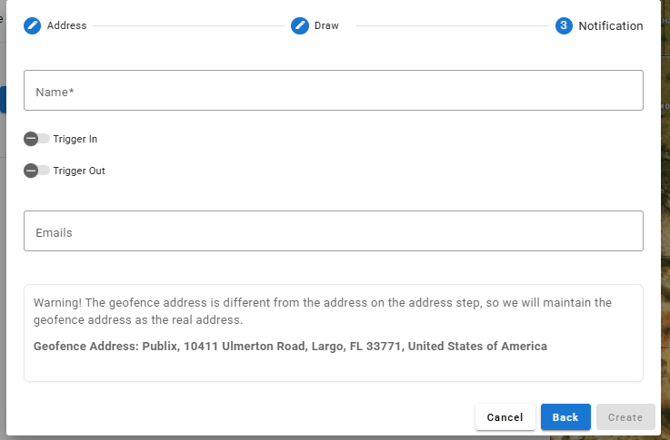The width and height of the screenshot is (670, 440).
Task: Click the line between Draw and Notification steps
Action: 448,26
